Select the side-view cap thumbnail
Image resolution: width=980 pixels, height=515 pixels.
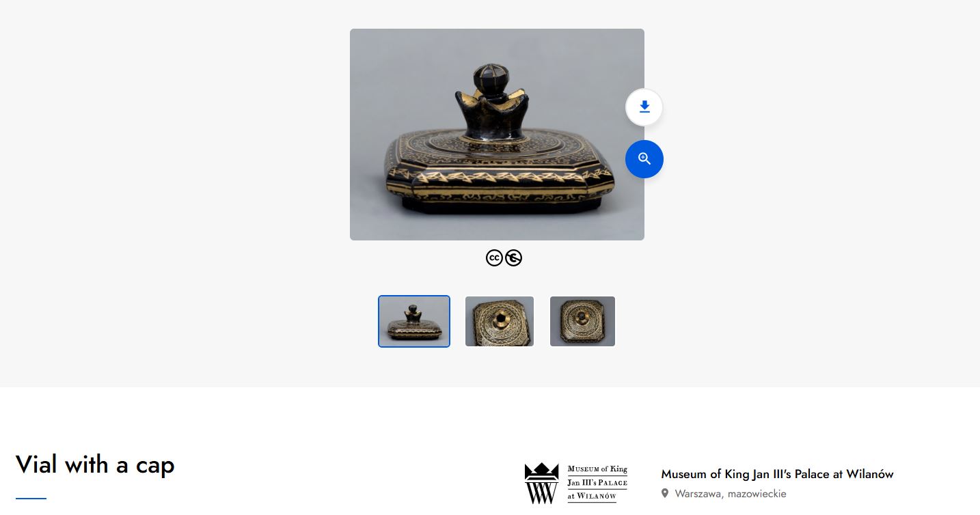tap(414, 321)
